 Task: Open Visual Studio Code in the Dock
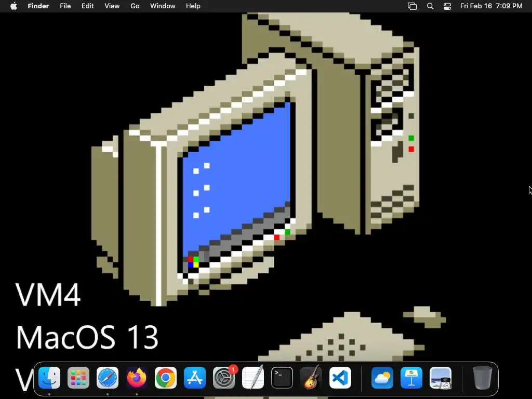pyautogui.click(x=340, y=378)
